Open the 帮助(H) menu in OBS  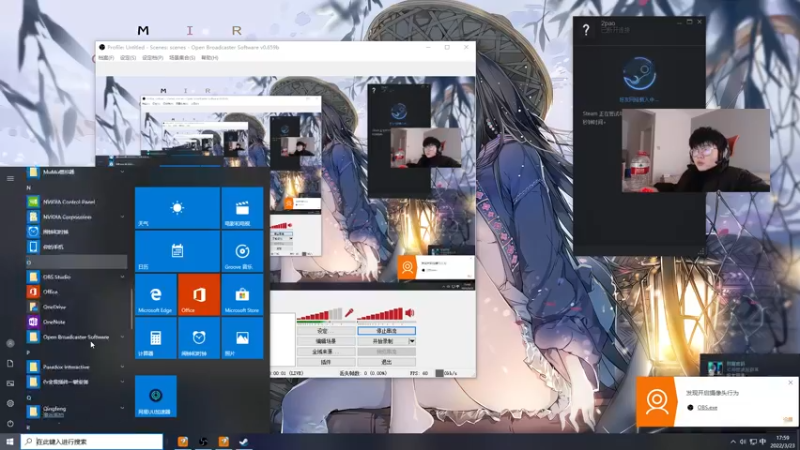pyautogui.click(x=210, y=58)
